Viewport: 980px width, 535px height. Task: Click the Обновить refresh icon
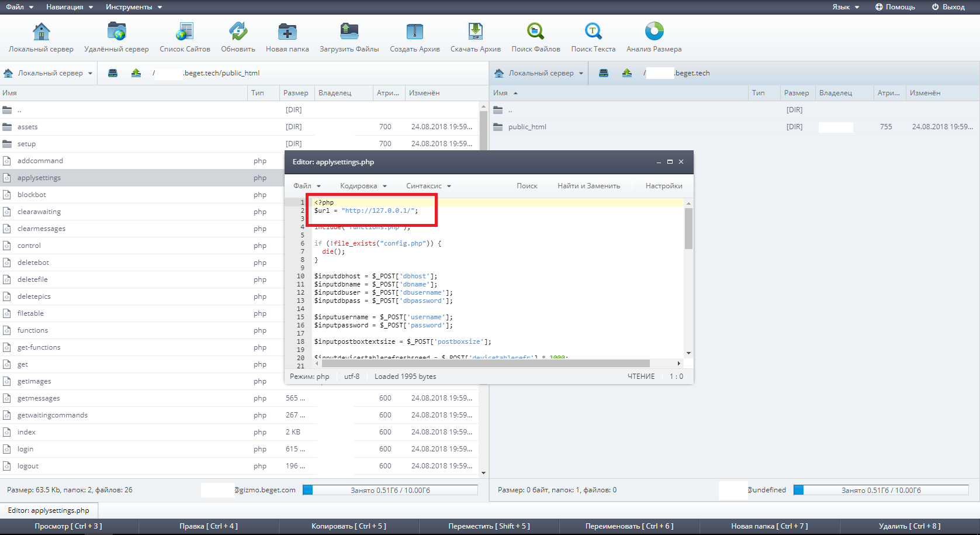tap(238, 32)
